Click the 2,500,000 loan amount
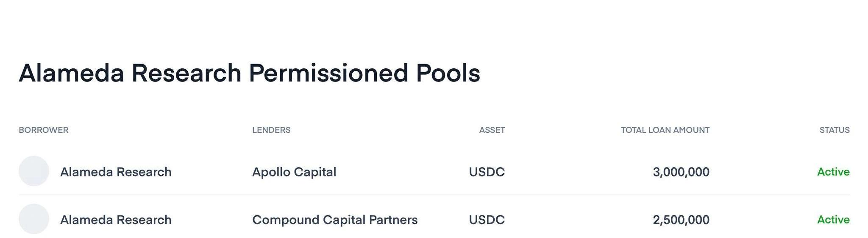868x238 pixels. 681,220
